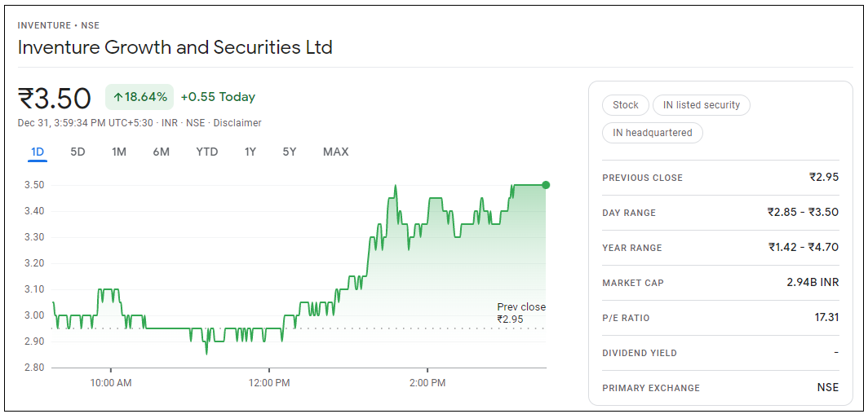Switch chart to 1Y view
Image resolution: width=868 pixels, height=414 pixels.
[250, 152]
